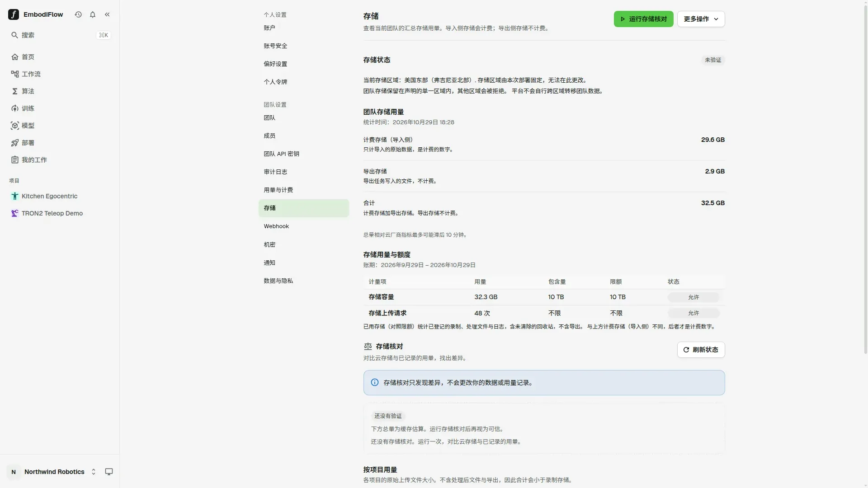
Task: Open the 搜索 search field
Action: [60, 35]
